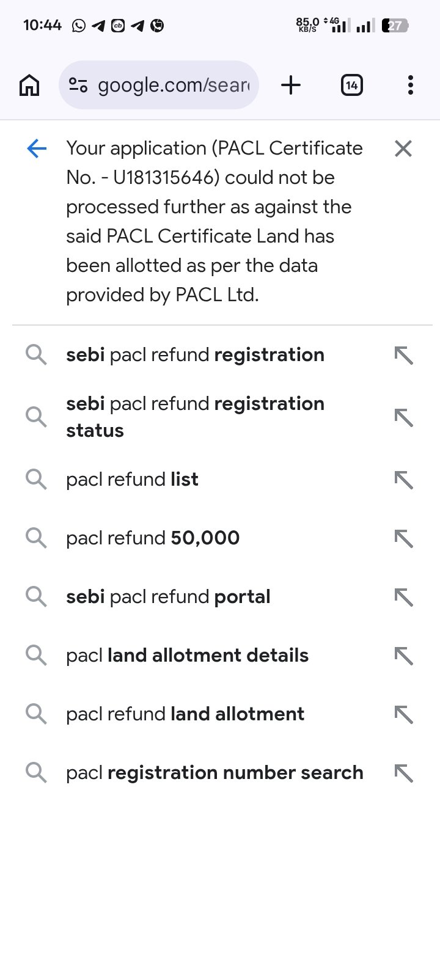440x980 pixels.
Task: Select suggestion "sebi pacl refund registration status"
Action: click(195, 417)
